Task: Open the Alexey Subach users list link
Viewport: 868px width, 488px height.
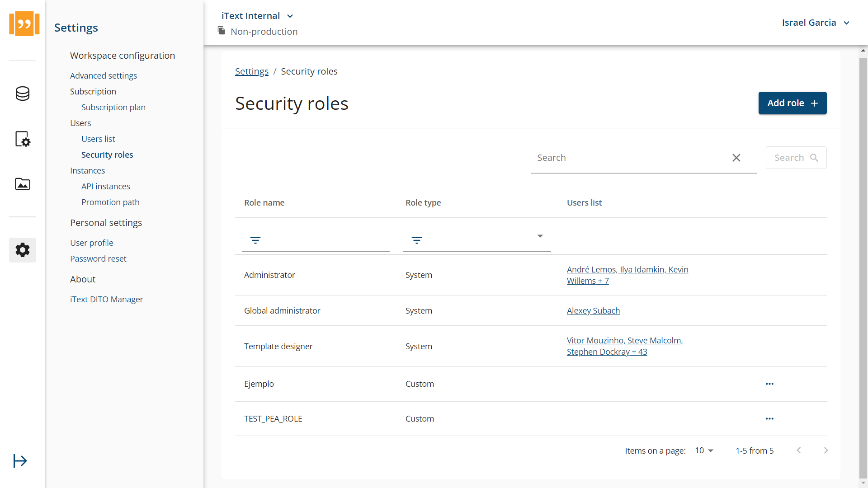Action: click(x=593, y=310)
